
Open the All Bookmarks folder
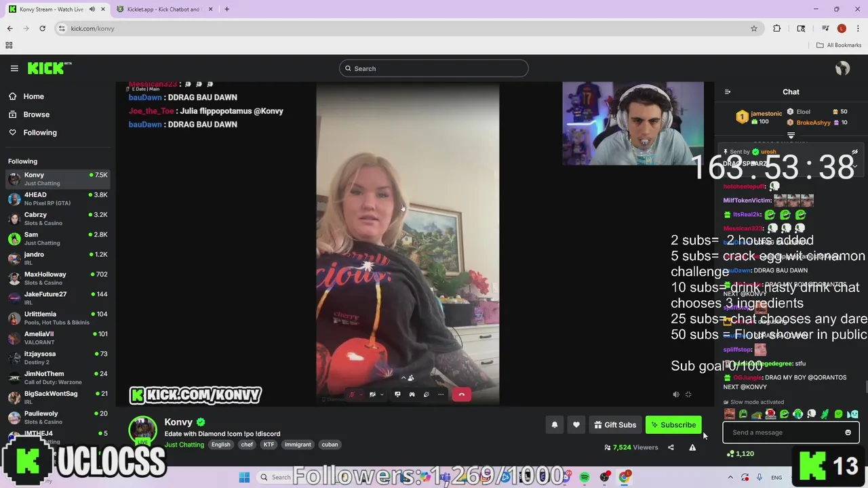839,45
